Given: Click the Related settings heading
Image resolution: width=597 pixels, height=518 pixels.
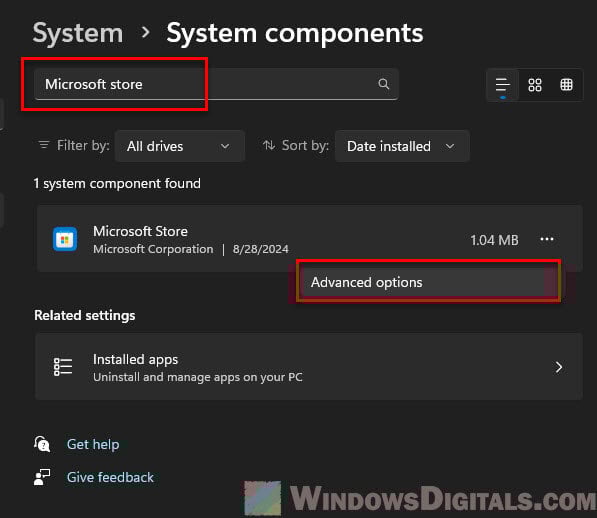Looking at the screenshot, I should [x=85, y=316].
